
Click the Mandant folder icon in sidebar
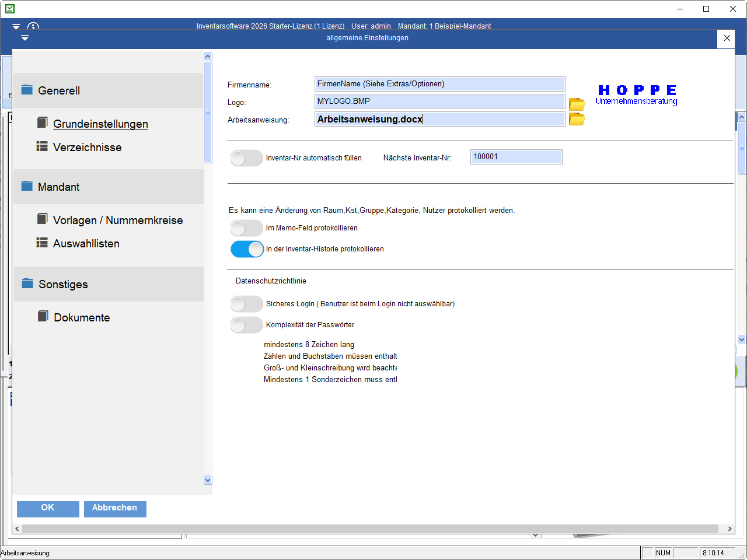pyautogui.click(x=27, y=186)
